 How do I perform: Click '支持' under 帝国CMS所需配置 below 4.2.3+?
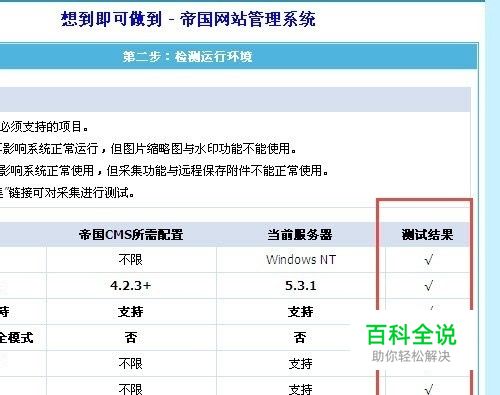click(x=131, y=312)
